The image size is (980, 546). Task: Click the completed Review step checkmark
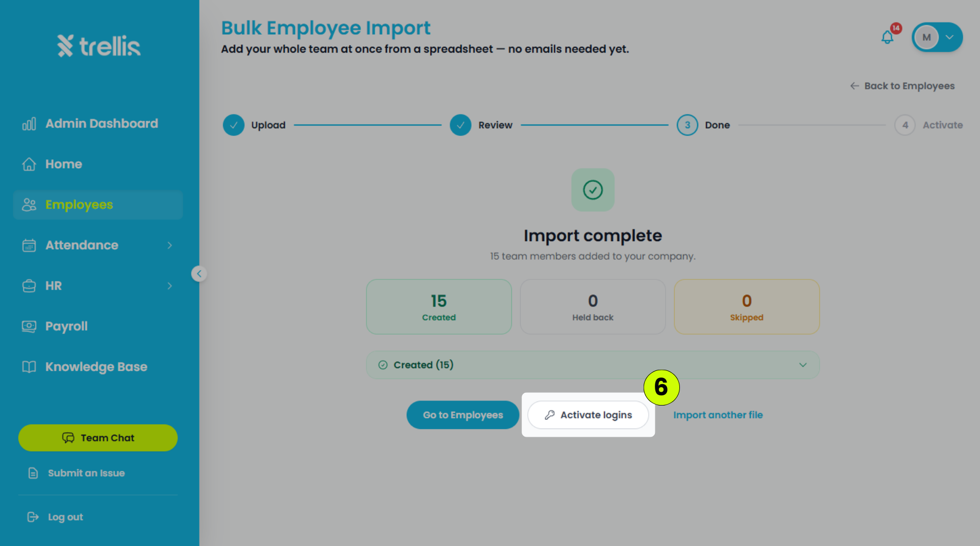[x=460, y=125]
